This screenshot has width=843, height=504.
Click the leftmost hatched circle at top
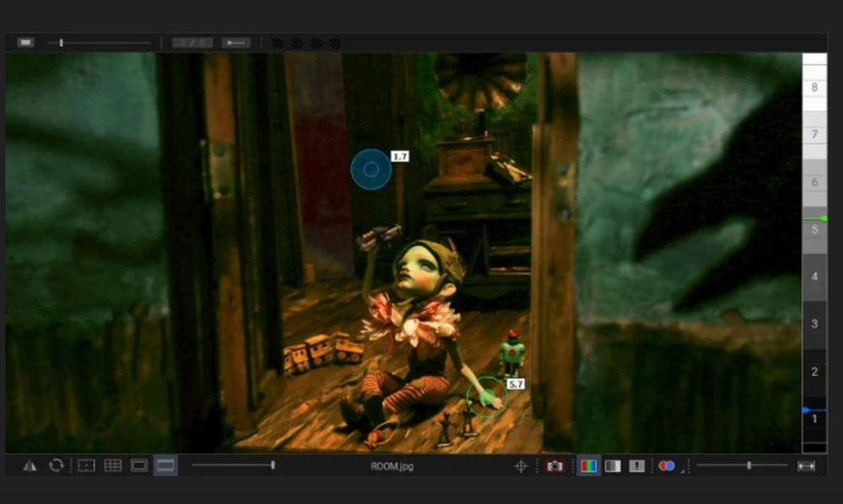[x=277, y=43]
